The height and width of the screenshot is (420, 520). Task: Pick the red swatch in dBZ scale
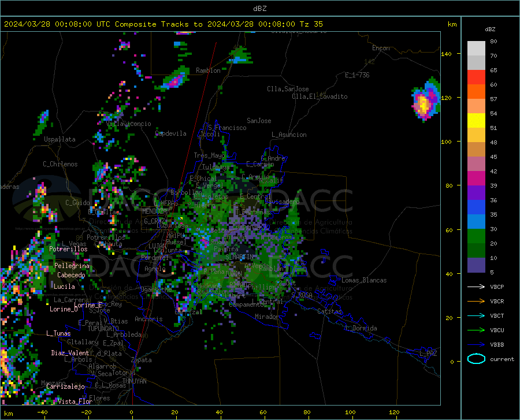(x=476, y=77)
